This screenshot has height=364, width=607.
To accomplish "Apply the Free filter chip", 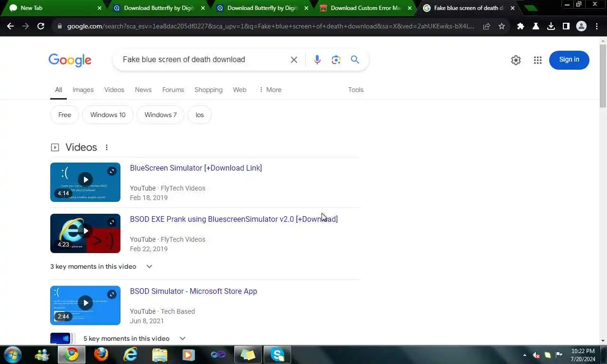I will tap(64, 115).
